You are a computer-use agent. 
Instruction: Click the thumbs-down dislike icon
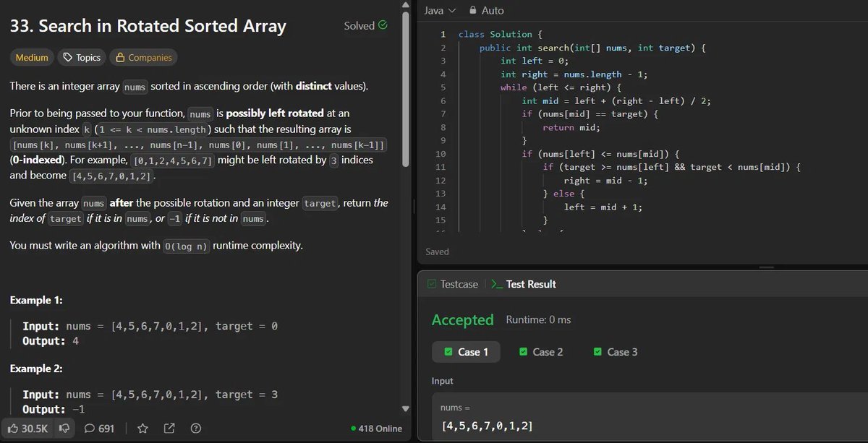point(64,429)
